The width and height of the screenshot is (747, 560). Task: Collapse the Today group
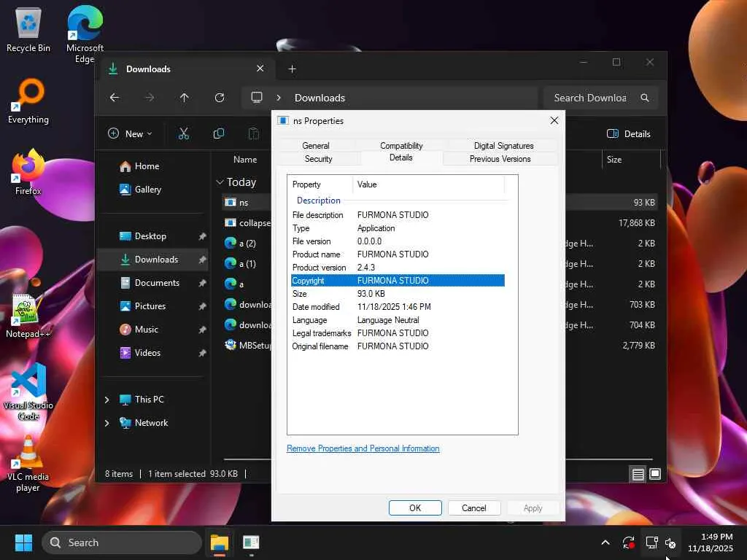pos(220,182)
